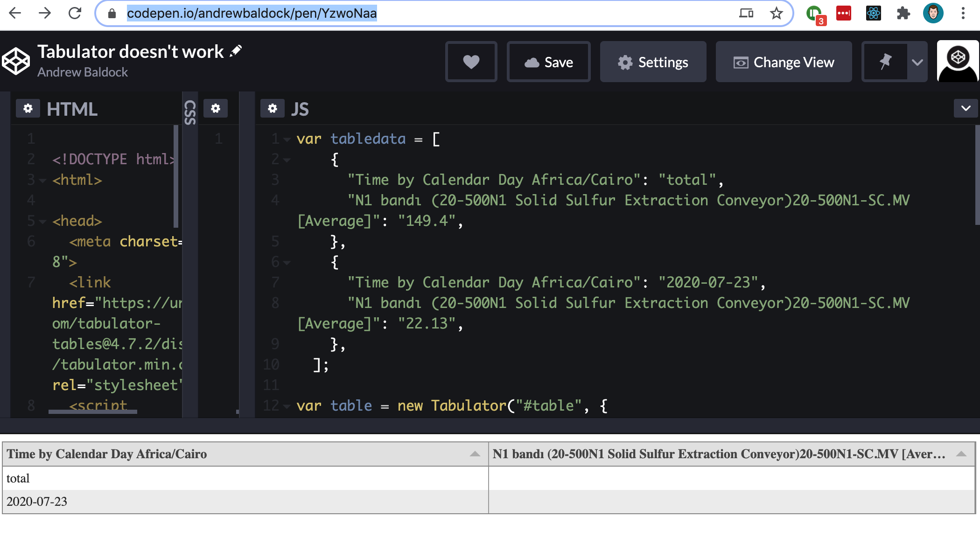Place cursor on 'tabledata' variable name
The height and width of the screenshot is (545, 980).
click(368, 139)
